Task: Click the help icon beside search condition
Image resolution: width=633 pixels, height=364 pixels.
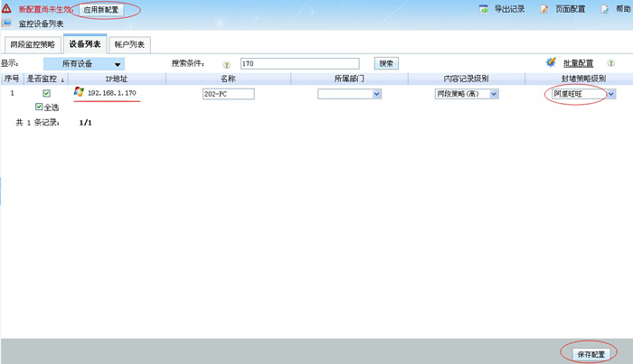Action: click(x=226, y=64)
